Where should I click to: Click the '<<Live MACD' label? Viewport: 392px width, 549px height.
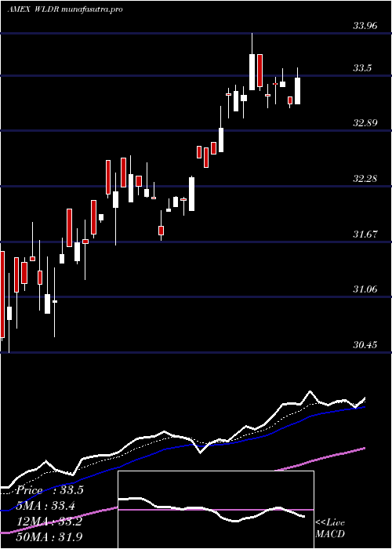coord(330,529)
